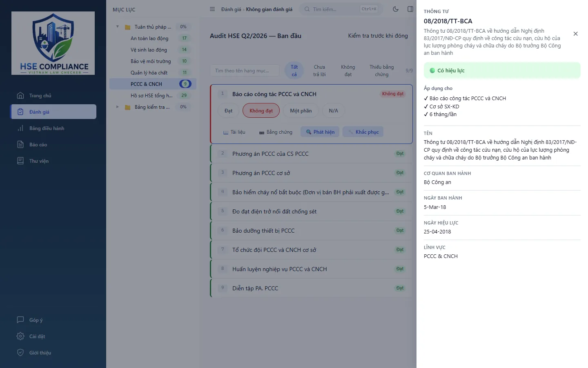The image size is (588, 368).
Task: Toggle hamburger menu for sidebar
Action: (x=212, y=9)
